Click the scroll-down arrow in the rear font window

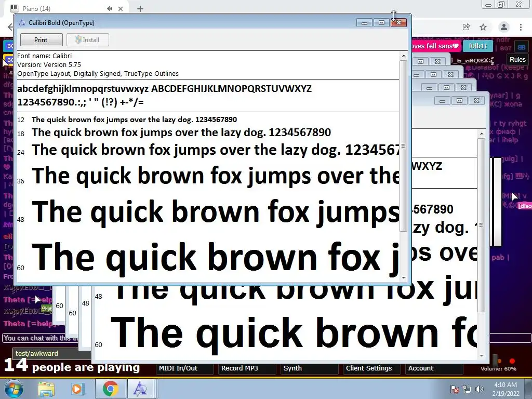click(482, 355)
